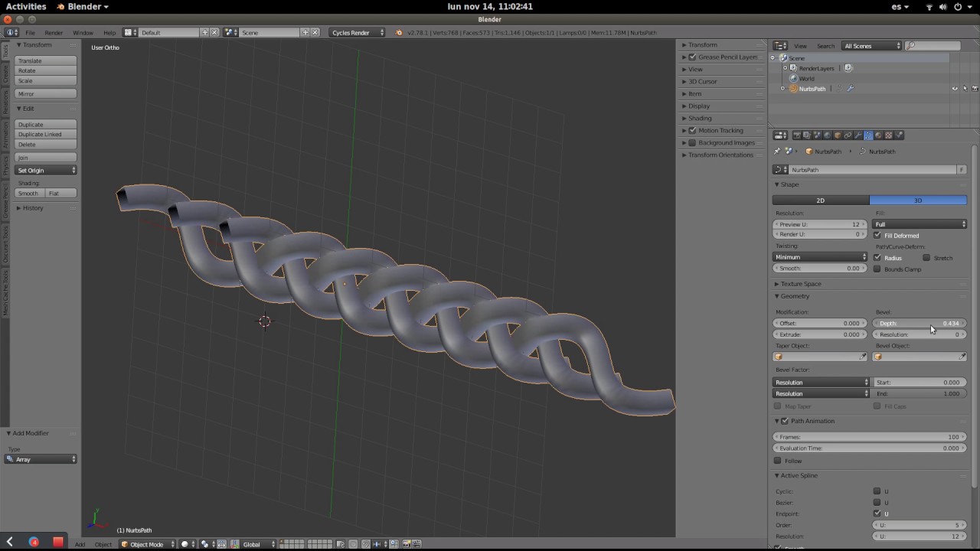
Task: Enable the Follow checkbox in Path Animation
Action: 778,461
